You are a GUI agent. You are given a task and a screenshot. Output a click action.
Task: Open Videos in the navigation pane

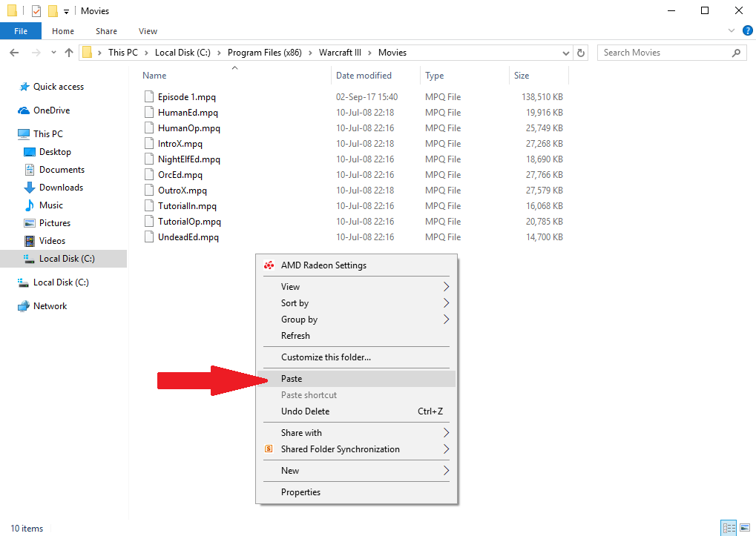pos(52,241)
